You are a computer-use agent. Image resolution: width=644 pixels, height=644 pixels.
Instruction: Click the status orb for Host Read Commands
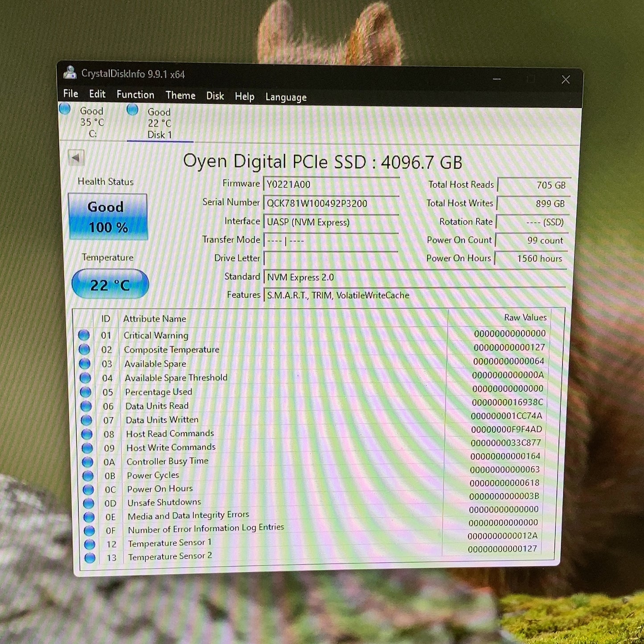(87, 434)
